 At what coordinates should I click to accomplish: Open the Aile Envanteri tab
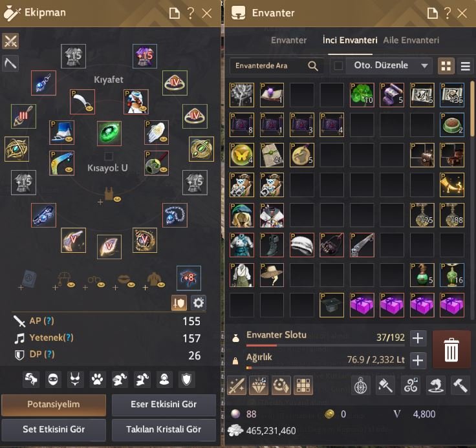click(411, 40)
